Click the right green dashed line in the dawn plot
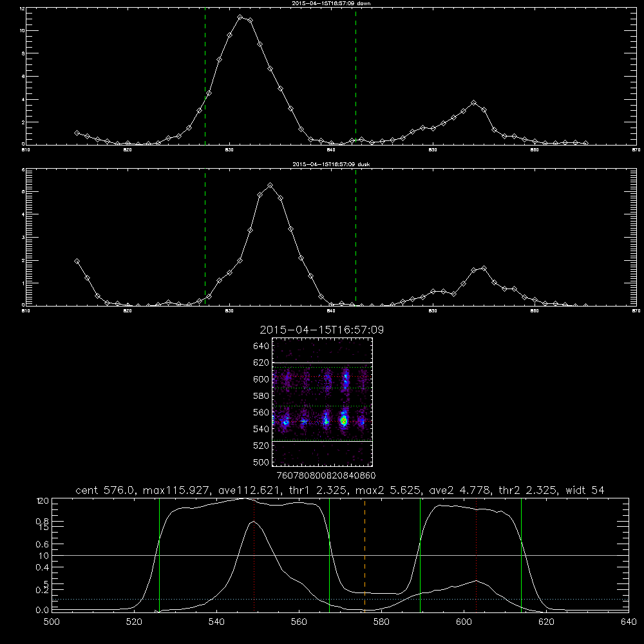The image size is (644, 644). point(355,76)
